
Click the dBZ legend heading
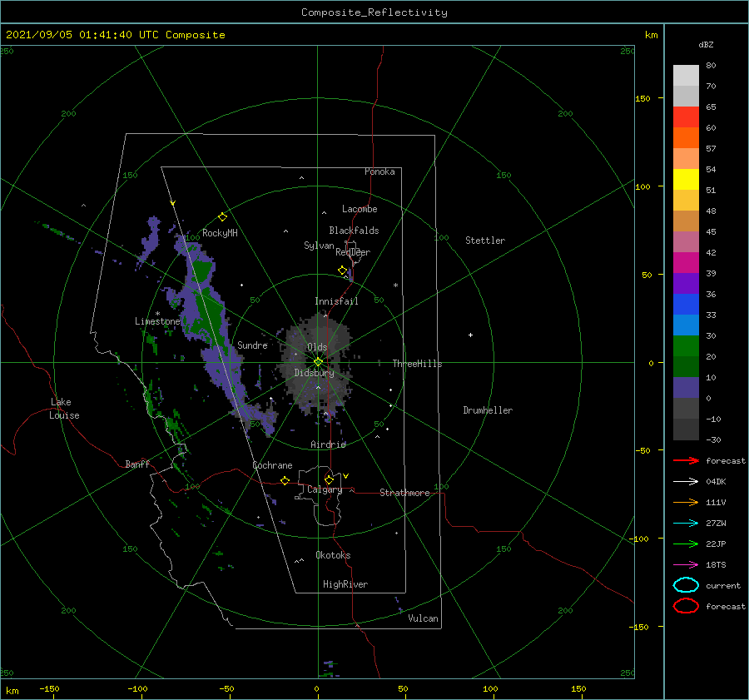click(x=706, y=44)
